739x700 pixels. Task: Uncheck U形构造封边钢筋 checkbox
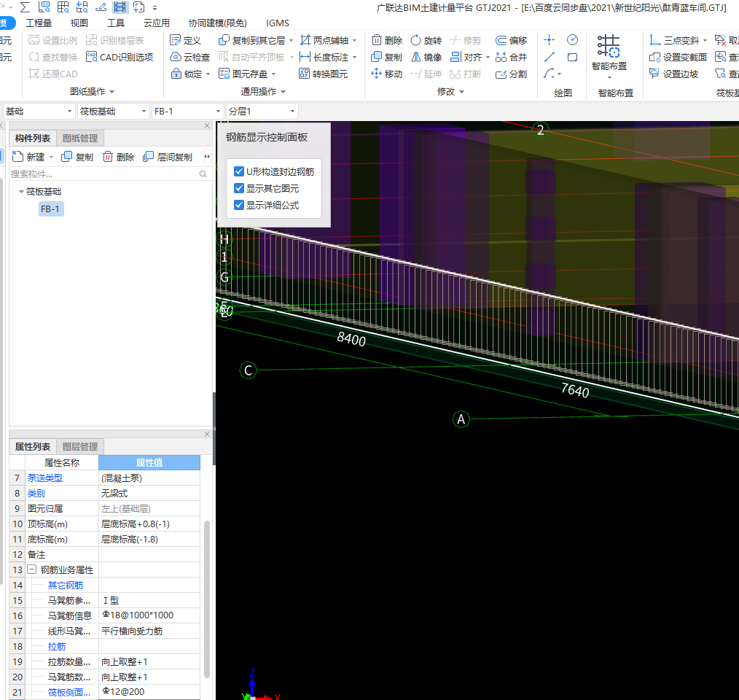[x=239, y=171]
